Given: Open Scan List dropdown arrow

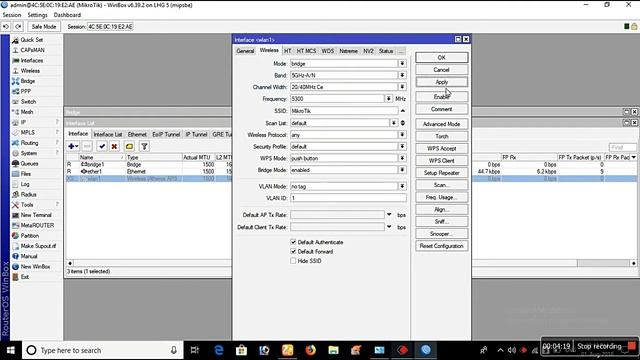Looking at the screenshot, I should [393, 123].
